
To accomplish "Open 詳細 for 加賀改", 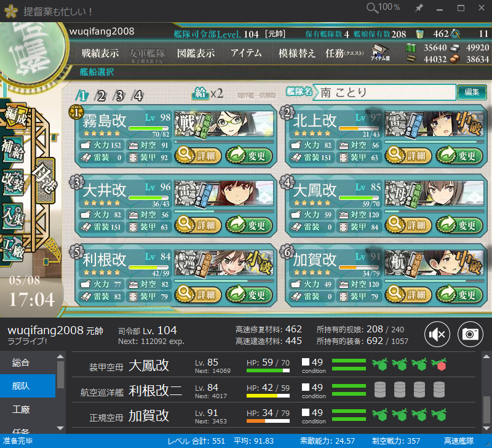I will point(408,294).
